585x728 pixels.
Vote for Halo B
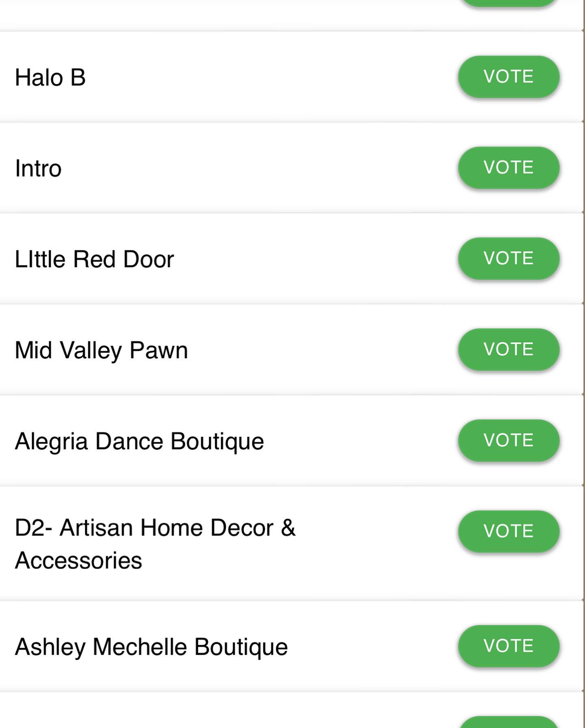point(509,77)
